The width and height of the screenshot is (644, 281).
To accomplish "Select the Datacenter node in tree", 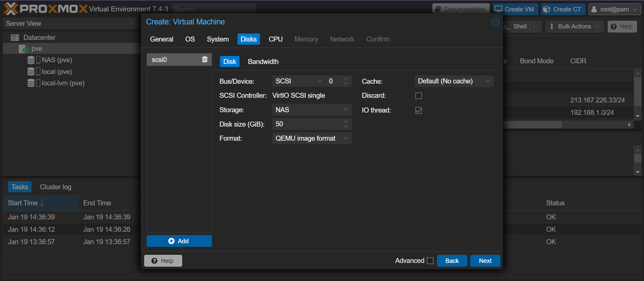I will click(39, 38).
